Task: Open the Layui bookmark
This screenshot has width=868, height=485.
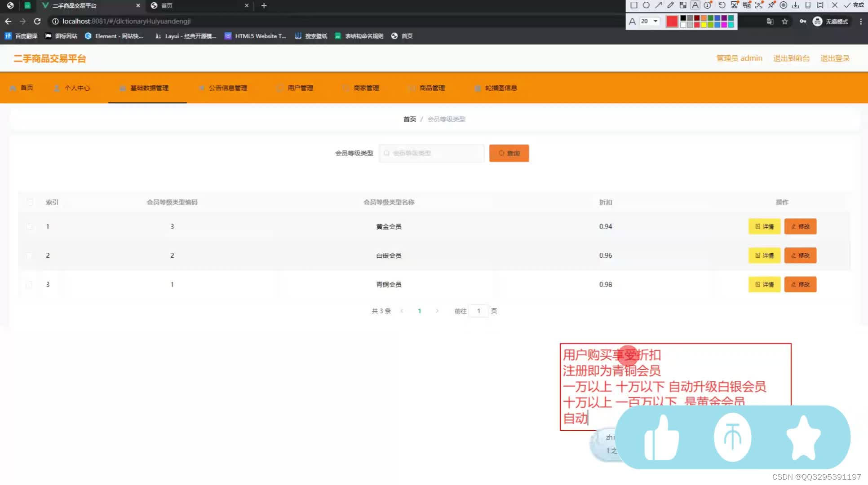Action: (185, 36)
